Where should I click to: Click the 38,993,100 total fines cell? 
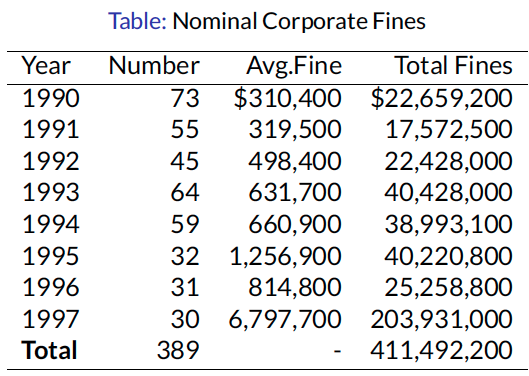point(448,224)
